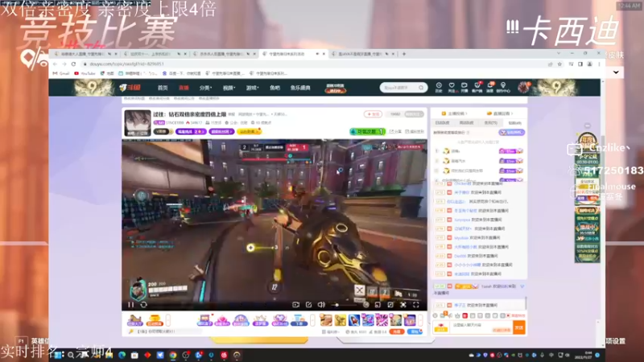Go back in Chrome browser
This screenshot has height=362, width=644.
(55, 64)
